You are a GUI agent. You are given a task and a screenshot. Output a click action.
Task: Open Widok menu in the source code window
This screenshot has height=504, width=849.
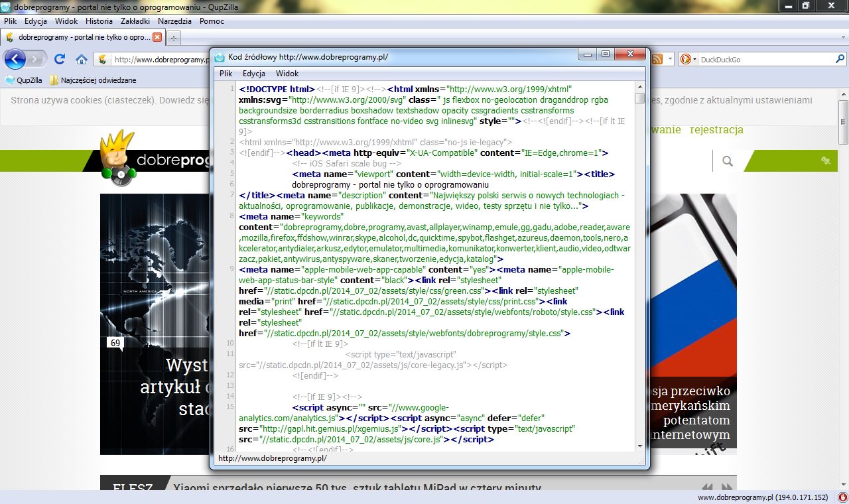click(x=287, y=74)
